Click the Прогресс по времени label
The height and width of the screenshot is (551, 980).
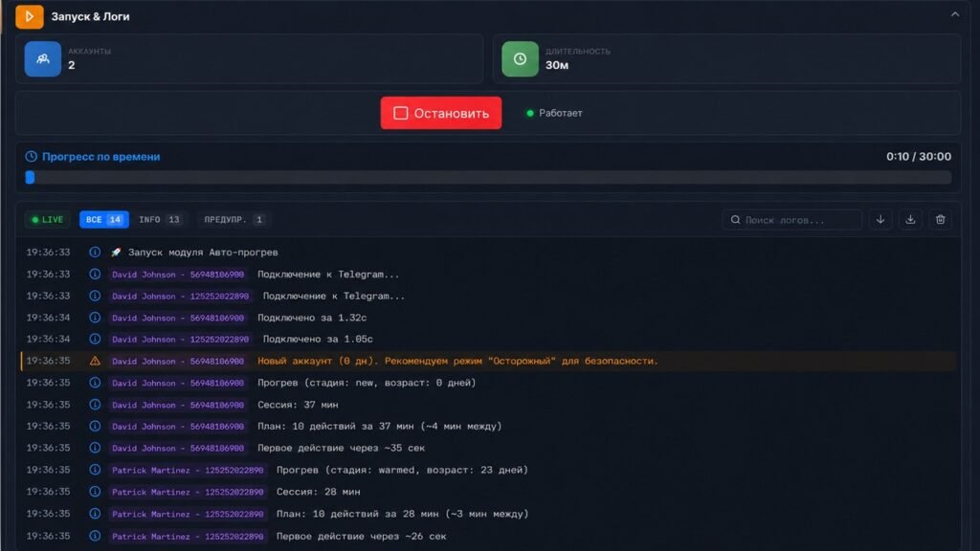coord(101,156)
